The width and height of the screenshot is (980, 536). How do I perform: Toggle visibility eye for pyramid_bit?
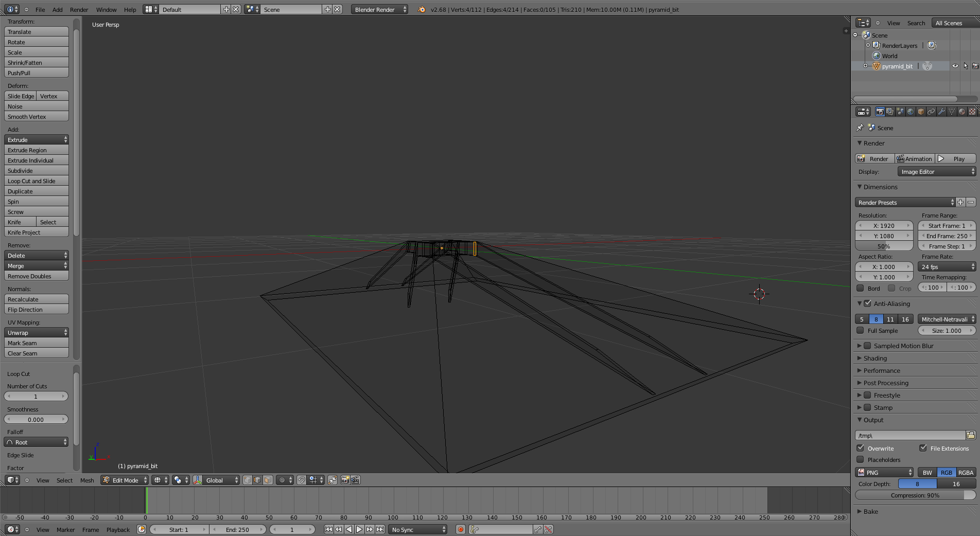(955, 66)
